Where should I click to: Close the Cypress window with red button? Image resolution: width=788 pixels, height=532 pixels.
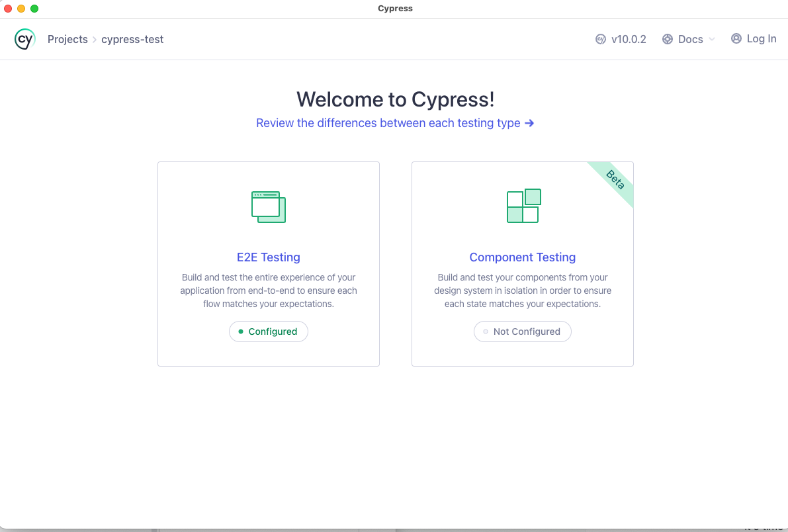(x=8, y=9)
